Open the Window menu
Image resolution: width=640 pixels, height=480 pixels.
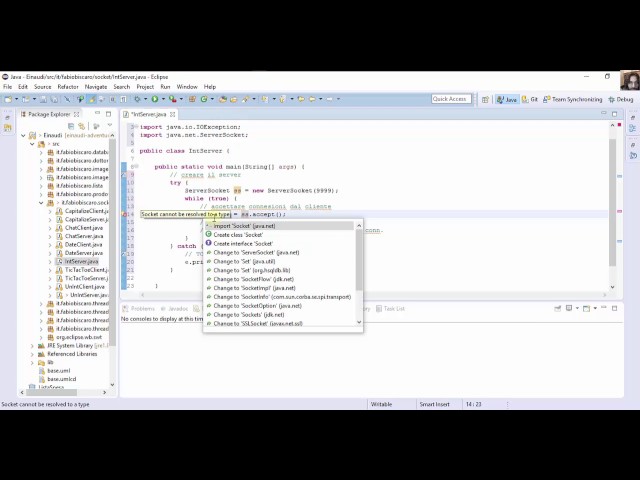point(187,87)
